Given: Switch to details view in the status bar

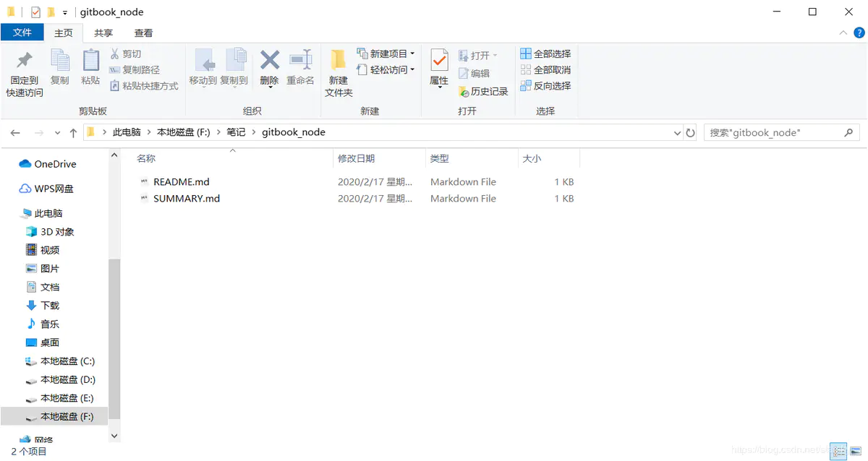Looking at the screenshot, I should (838, 451).
